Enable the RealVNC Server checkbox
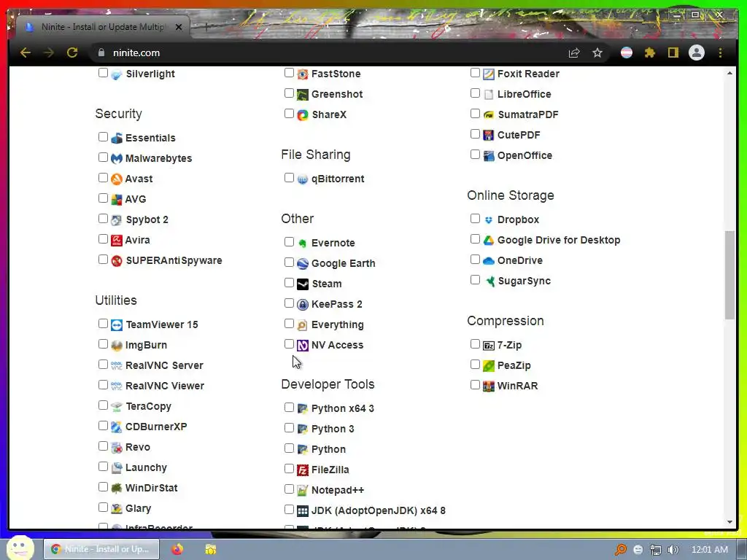This screenshot has height=560, width=747. (x=103, y=365)
